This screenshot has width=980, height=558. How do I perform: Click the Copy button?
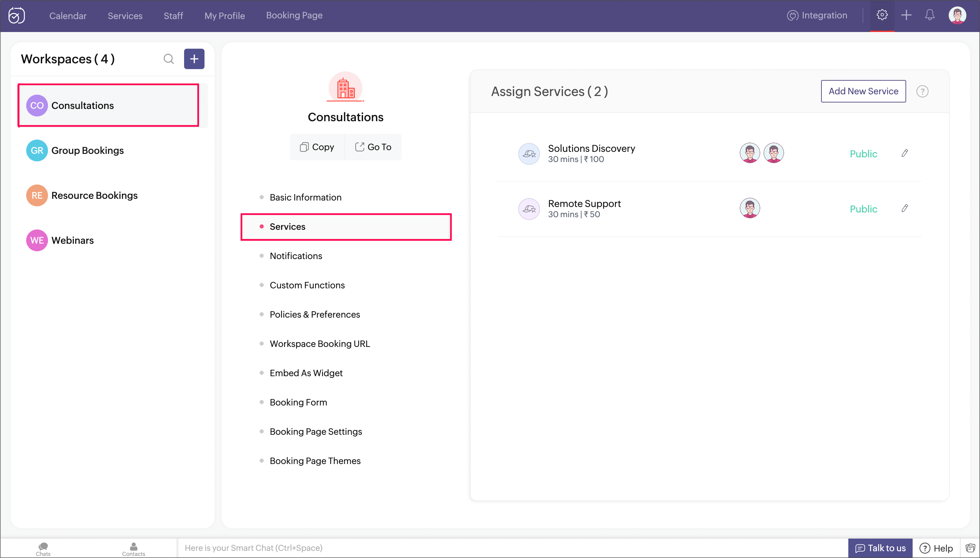point(317,147)
